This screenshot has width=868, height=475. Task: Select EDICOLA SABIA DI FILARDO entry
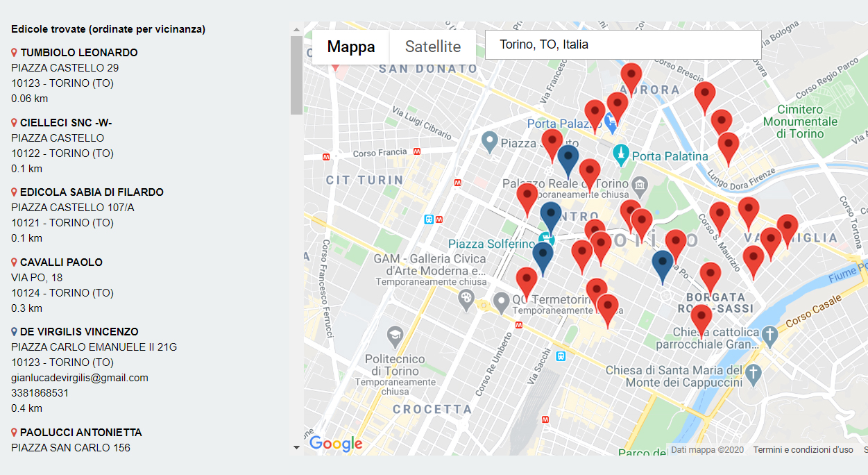click(x=92, y=192)
